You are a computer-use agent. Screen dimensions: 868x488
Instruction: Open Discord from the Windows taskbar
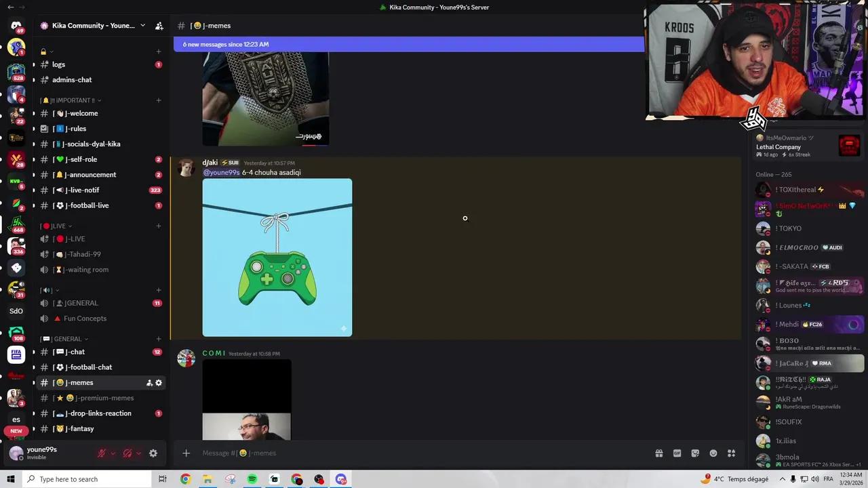pos(341,479)
